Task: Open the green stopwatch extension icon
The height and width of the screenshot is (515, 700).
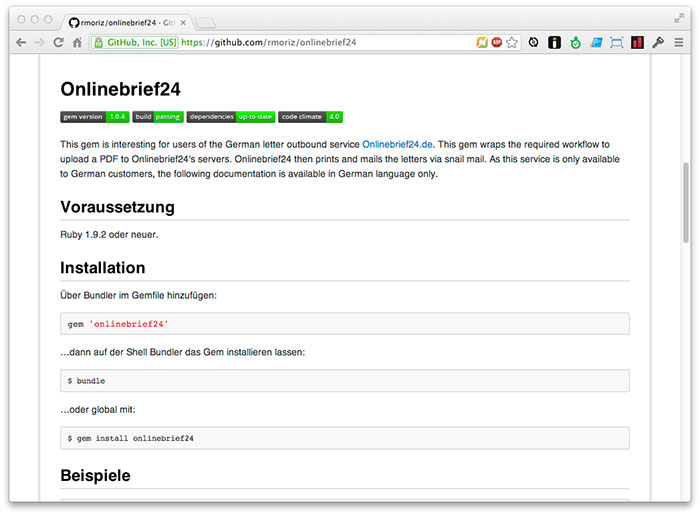Action: click(575, 43)
